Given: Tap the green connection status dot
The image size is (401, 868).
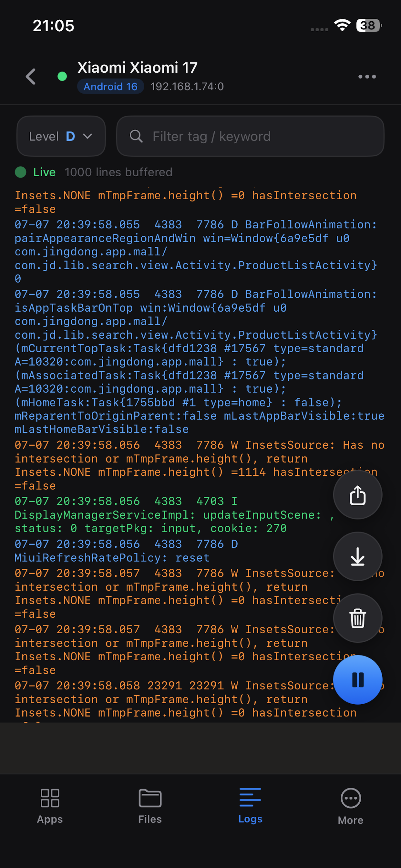Looking at the screenshot, I should (x=62, y=77).
